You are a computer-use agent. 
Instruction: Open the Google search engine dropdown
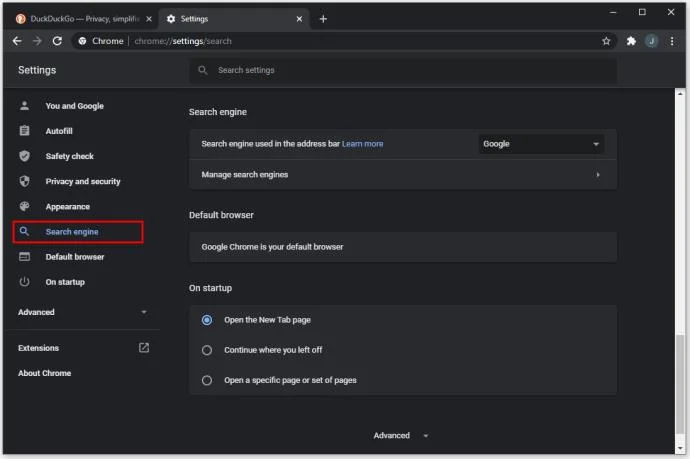(x=541, y=144)
